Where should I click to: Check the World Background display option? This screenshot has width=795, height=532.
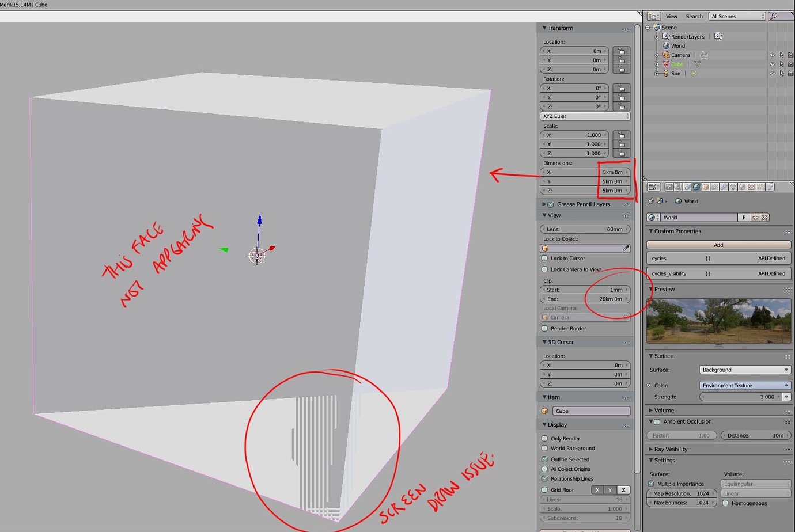click(x=544, y=448)
